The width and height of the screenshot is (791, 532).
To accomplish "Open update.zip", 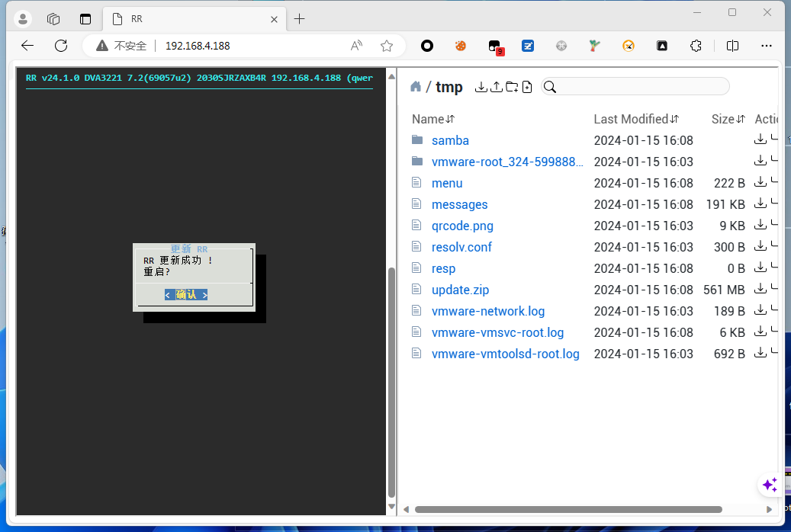I will (x=460, y=290).
